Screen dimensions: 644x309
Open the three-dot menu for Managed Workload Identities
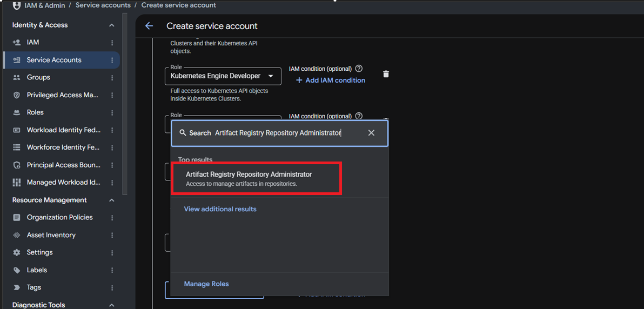pyautogui.click(x=112, y=182)
